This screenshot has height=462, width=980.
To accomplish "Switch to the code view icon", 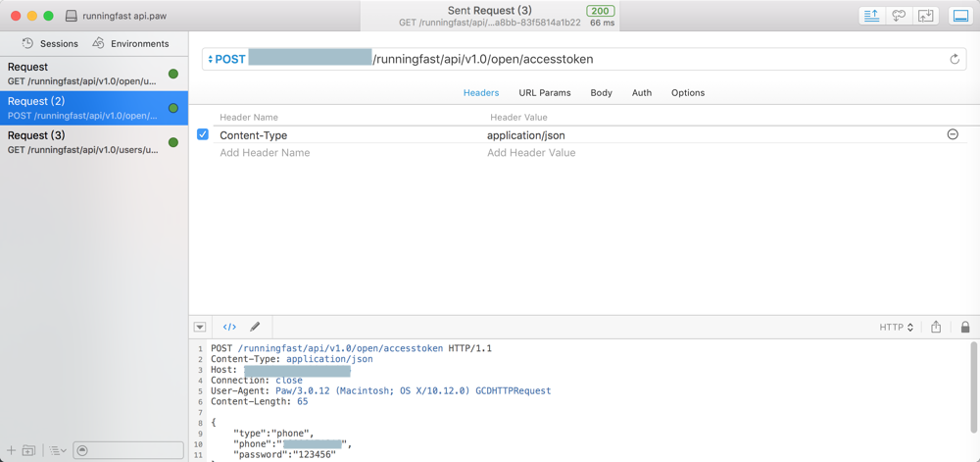I will (x=229, y=327).
